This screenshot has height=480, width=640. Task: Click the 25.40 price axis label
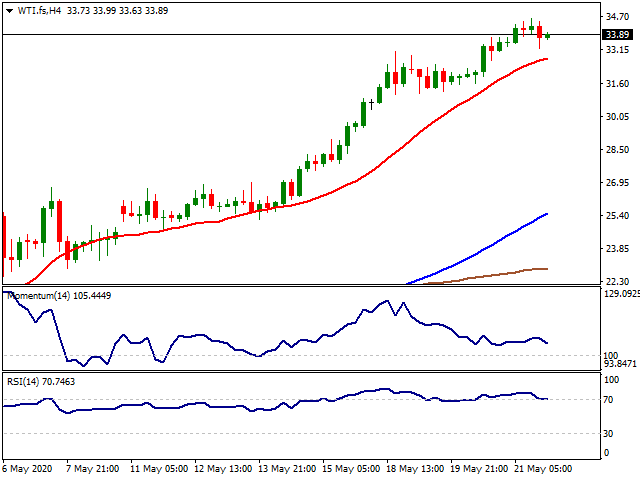tap(617, 216)
